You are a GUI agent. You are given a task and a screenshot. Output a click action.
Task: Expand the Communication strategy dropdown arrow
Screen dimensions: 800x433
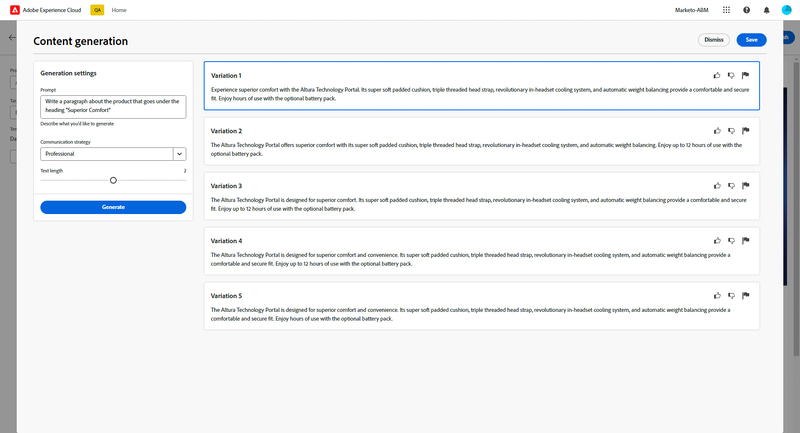(180, 154)
